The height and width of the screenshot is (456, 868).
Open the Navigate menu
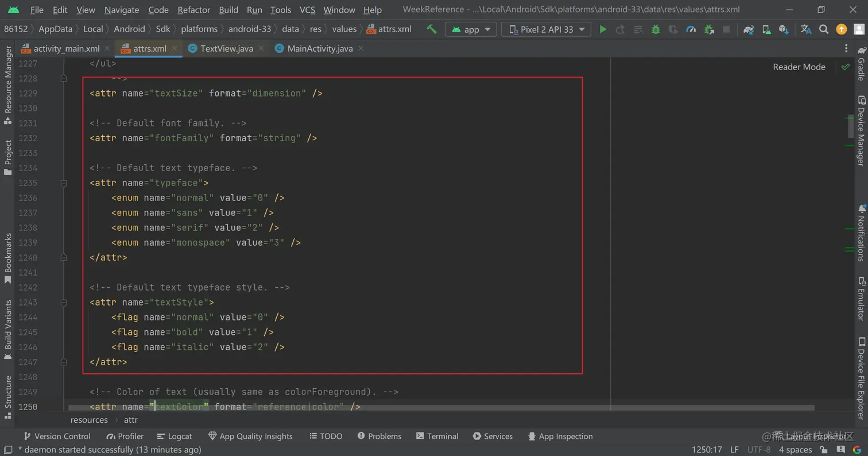[122, 10]
